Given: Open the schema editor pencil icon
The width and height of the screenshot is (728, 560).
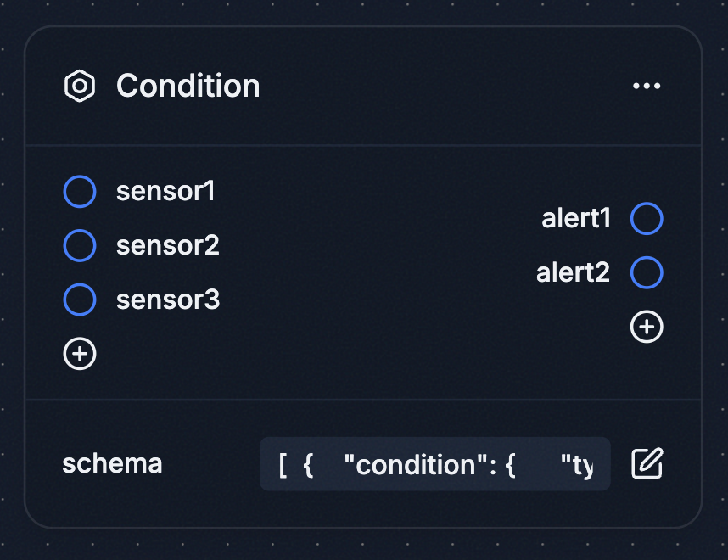Looking at the screenshot, I should pos(647,463).
